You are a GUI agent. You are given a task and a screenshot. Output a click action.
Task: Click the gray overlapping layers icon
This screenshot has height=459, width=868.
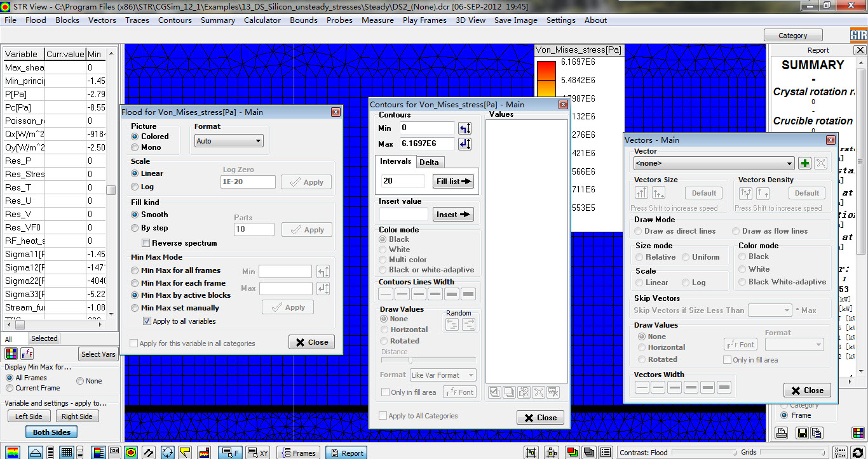588,453
